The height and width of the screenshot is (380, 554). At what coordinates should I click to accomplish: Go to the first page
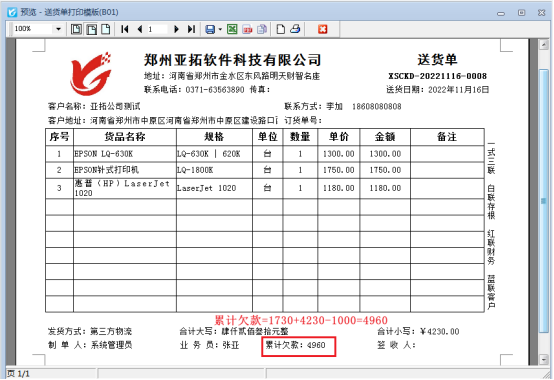tap(124, 29)
